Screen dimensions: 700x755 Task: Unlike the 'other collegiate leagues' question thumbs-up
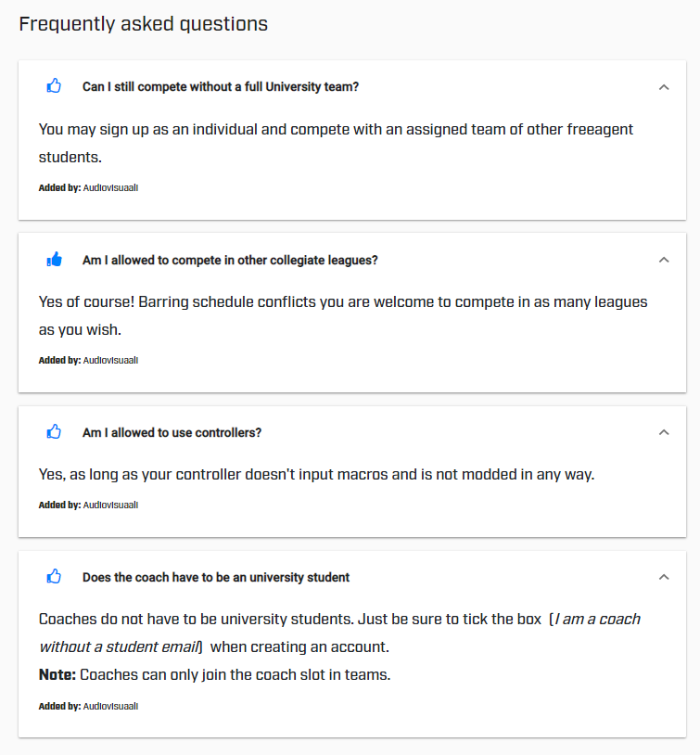pyautogui.click(x=54, y=260)
